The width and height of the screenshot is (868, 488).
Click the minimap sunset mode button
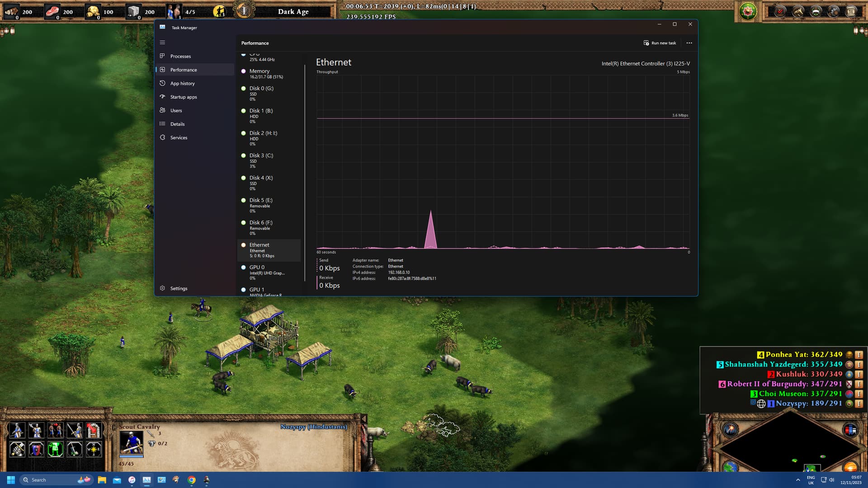point(850,466)
